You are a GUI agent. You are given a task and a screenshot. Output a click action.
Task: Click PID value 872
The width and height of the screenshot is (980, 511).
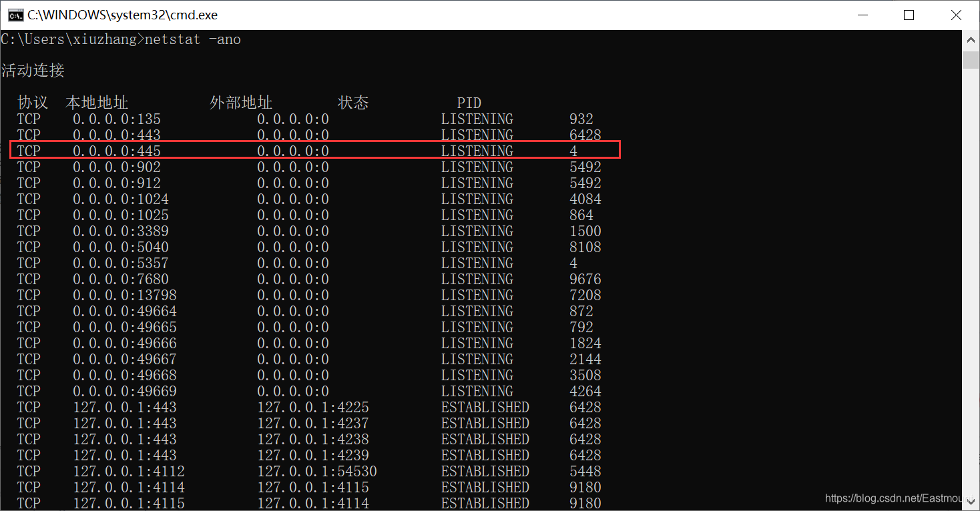(x=581, y=312)
